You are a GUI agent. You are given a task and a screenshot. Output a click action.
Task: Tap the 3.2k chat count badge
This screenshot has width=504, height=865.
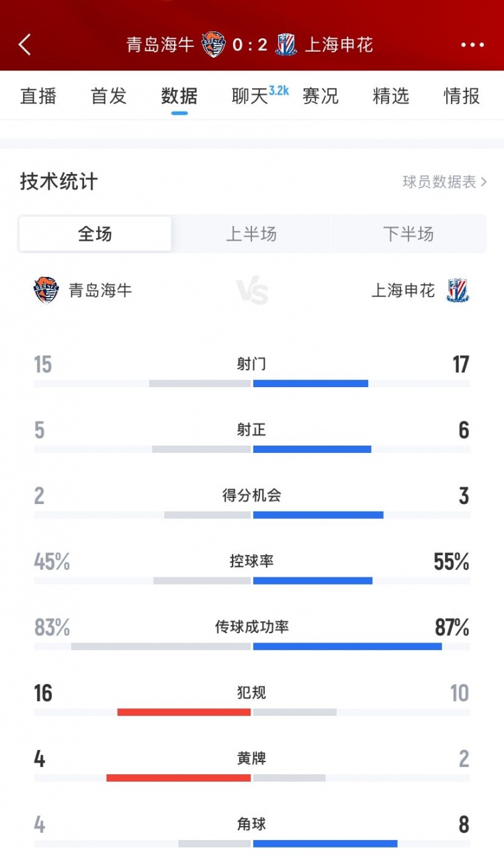pyautogui.click(x=278, y=90)
